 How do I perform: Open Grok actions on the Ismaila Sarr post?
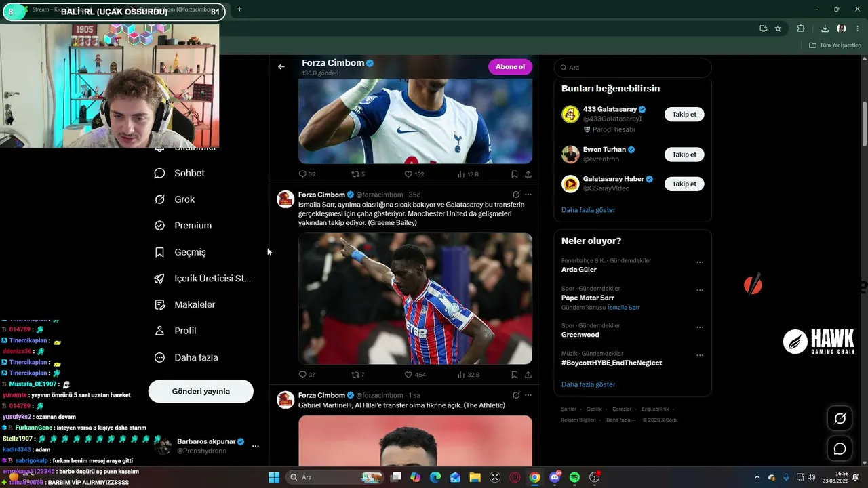(516, 195)
